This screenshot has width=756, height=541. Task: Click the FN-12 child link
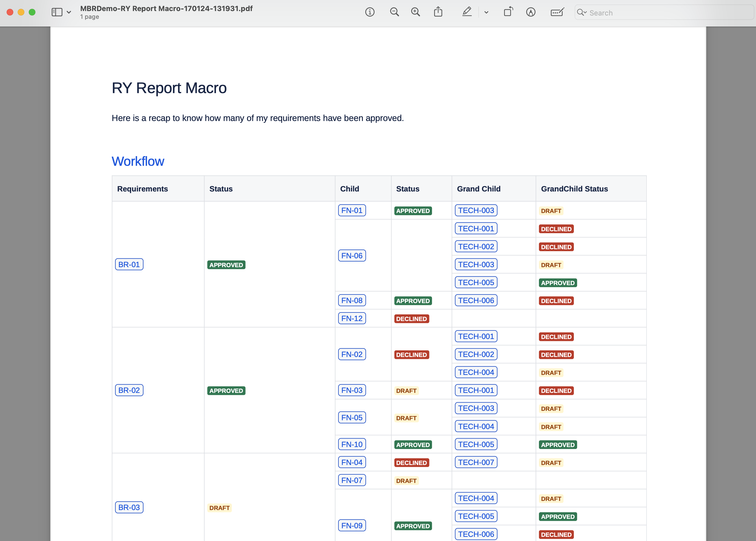(352, 319)
